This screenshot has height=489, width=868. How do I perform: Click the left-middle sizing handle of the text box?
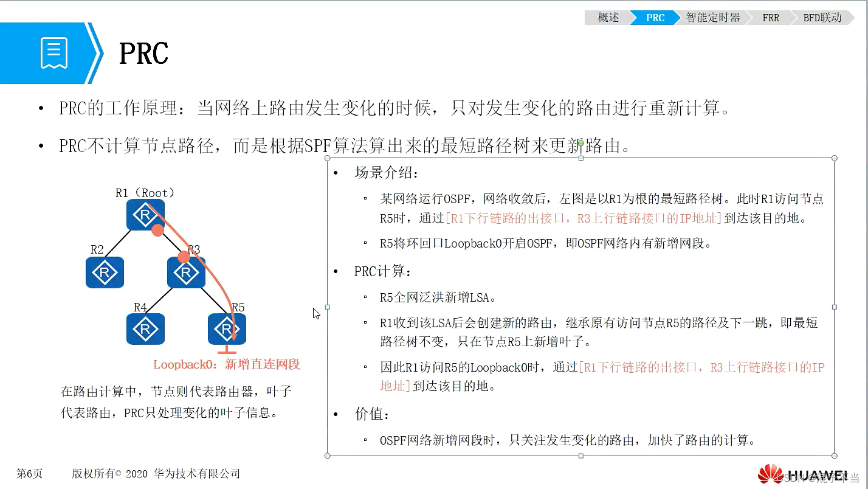(328, 307)
